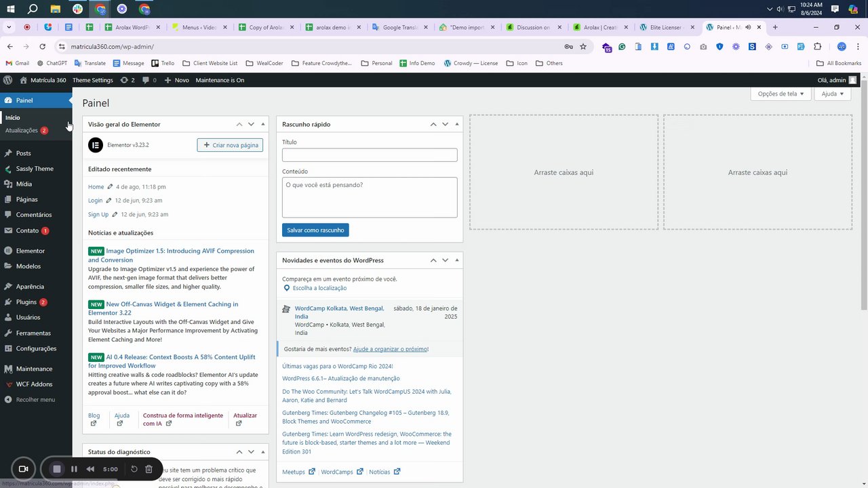The height and width of the screenshot is (488, 868).
Task: Delete the recording with trash icon
Action: [x=149, y=469]
